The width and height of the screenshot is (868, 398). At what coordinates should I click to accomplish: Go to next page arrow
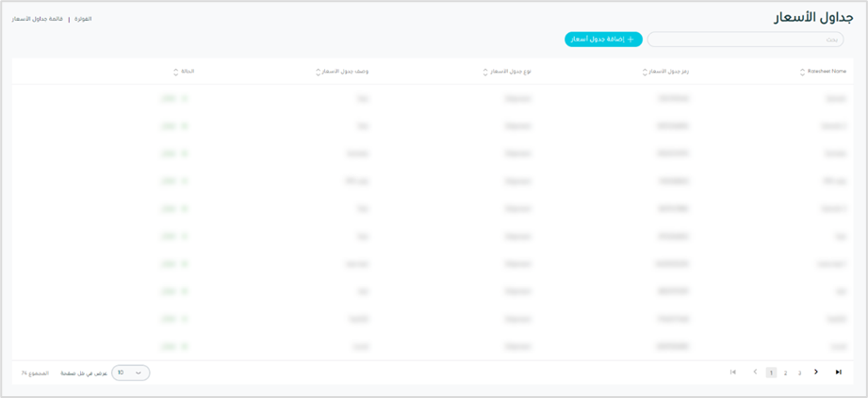(x=816, y=373)
